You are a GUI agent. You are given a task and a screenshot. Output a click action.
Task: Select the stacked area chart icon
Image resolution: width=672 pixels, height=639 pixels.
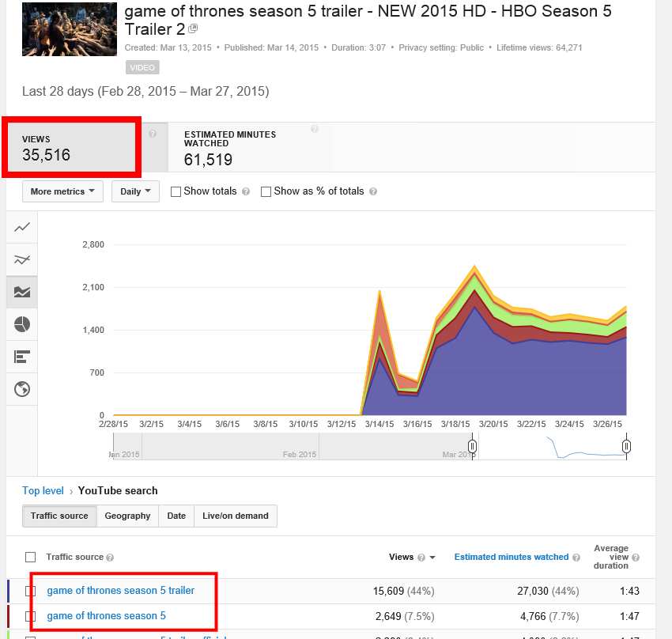22,293
